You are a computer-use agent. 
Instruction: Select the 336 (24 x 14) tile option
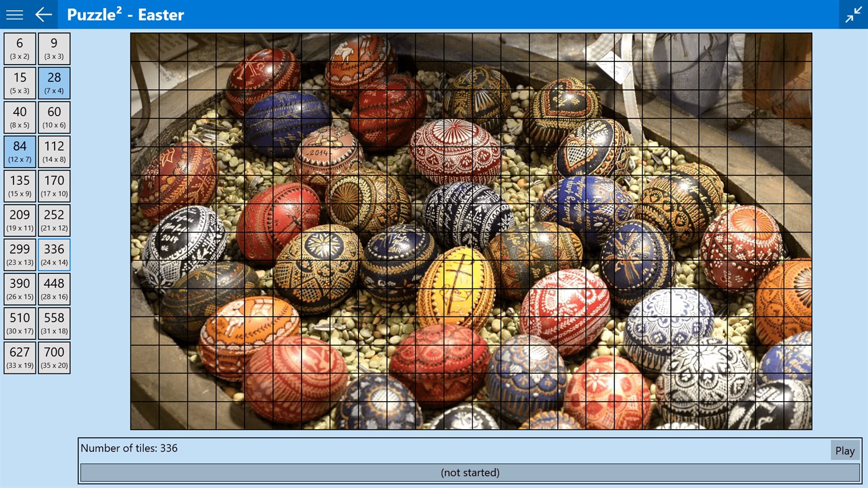click(54, 254)
